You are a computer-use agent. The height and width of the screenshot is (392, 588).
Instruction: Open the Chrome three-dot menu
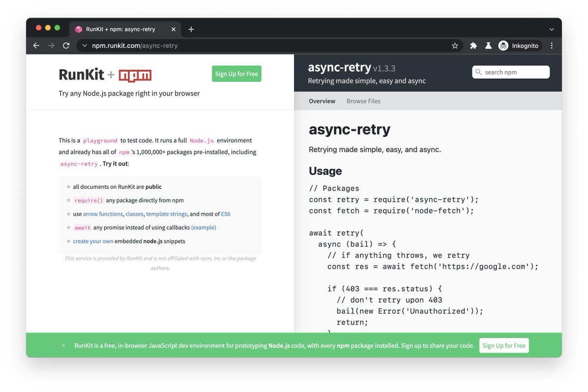(x=552, y=46)
